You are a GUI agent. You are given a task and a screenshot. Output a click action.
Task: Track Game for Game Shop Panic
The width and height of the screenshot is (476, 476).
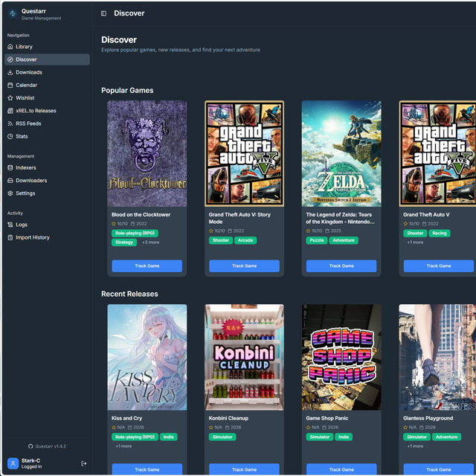pyautogui.click(x=341, y=469)
